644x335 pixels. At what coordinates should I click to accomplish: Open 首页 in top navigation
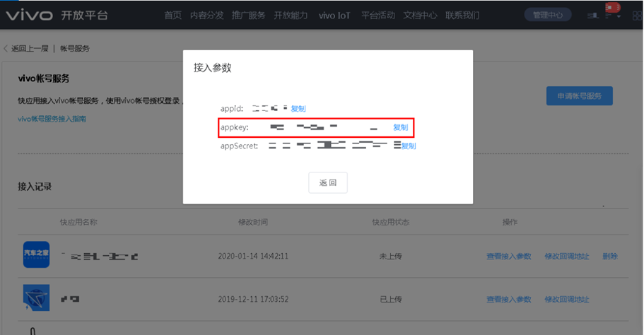click(x=173, y=15)
